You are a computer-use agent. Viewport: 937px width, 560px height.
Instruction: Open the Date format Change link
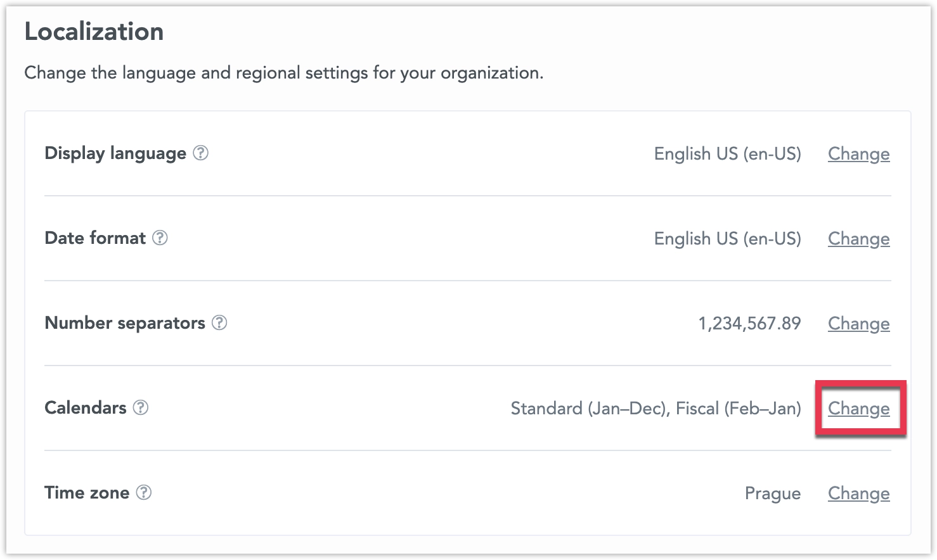(858, 239)
